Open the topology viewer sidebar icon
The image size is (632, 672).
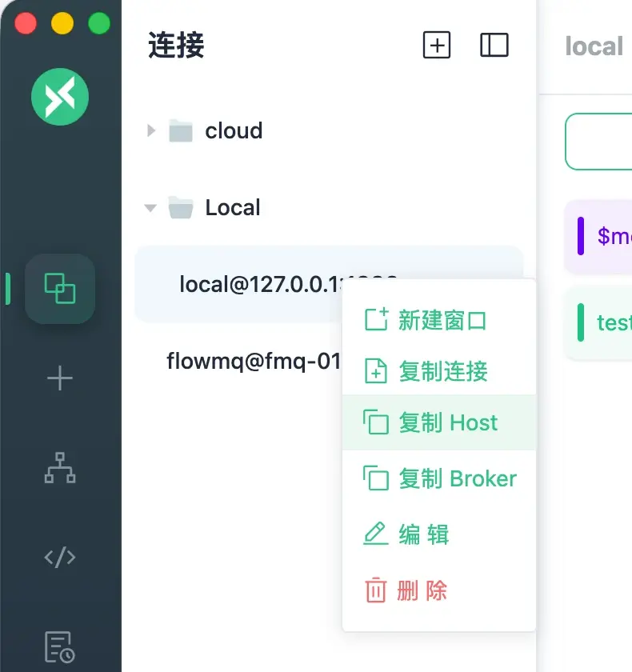click(60, 467)
